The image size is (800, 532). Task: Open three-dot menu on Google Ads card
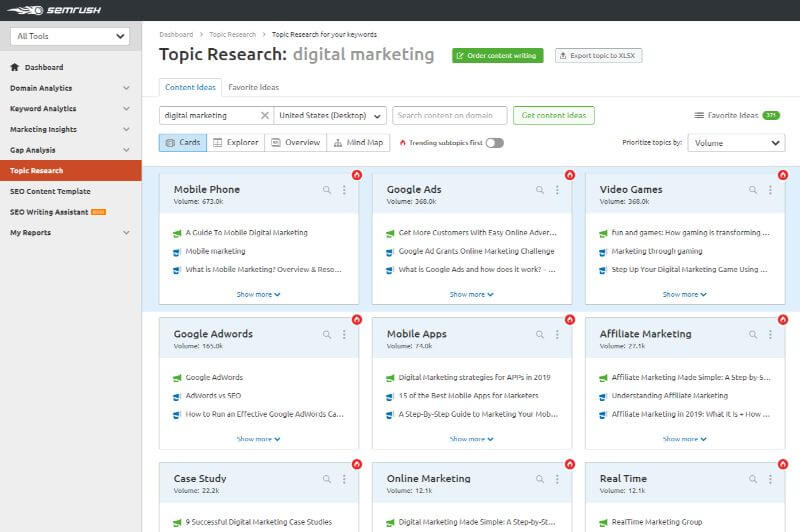point(557,190)
